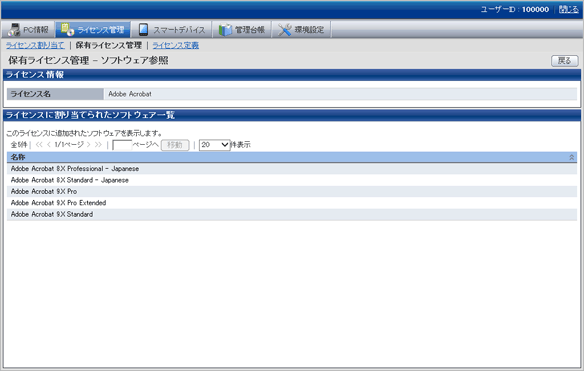
Task: Go to previous page with < icon
Action: 48,145
